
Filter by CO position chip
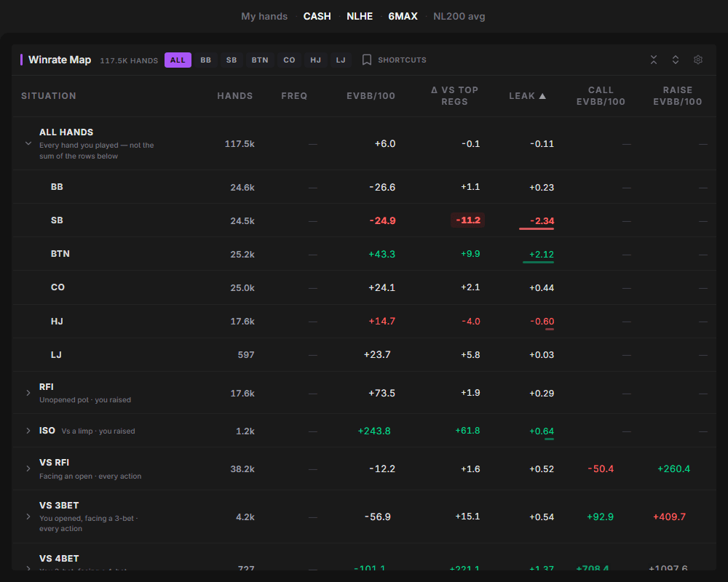point(289,60)
